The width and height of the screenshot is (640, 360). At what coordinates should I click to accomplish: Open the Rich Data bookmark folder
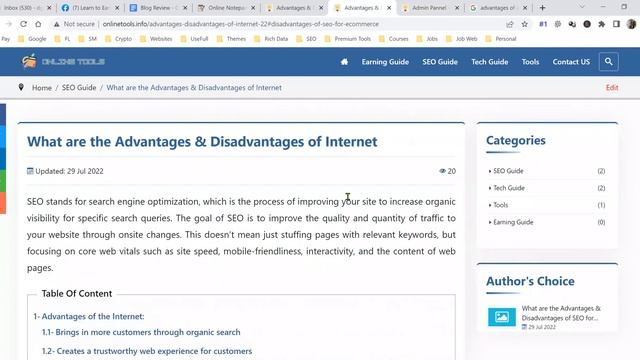click(271, 39)
